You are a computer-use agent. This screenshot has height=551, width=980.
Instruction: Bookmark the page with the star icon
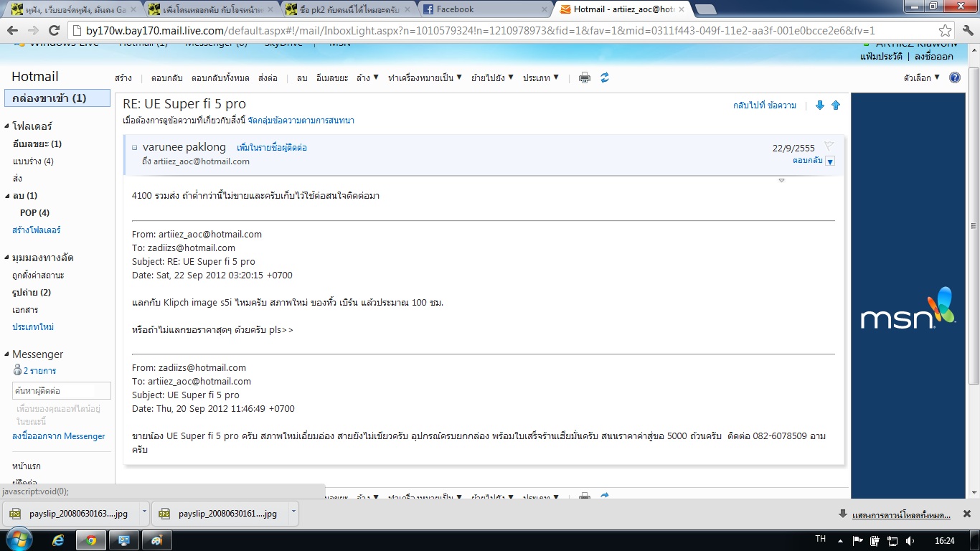point(946,31)
